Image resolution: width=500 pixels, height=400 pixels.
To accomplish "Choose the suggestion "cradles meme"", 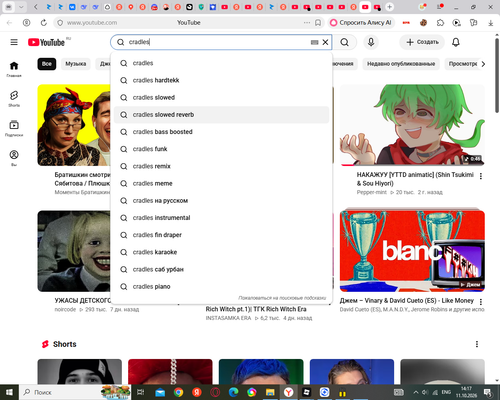I will [x=221, y=183].
